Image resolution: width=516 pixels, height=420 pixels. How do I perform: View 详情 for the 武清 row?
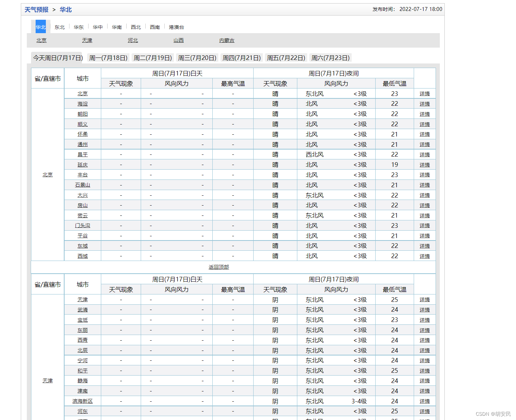tap(425, 310)
